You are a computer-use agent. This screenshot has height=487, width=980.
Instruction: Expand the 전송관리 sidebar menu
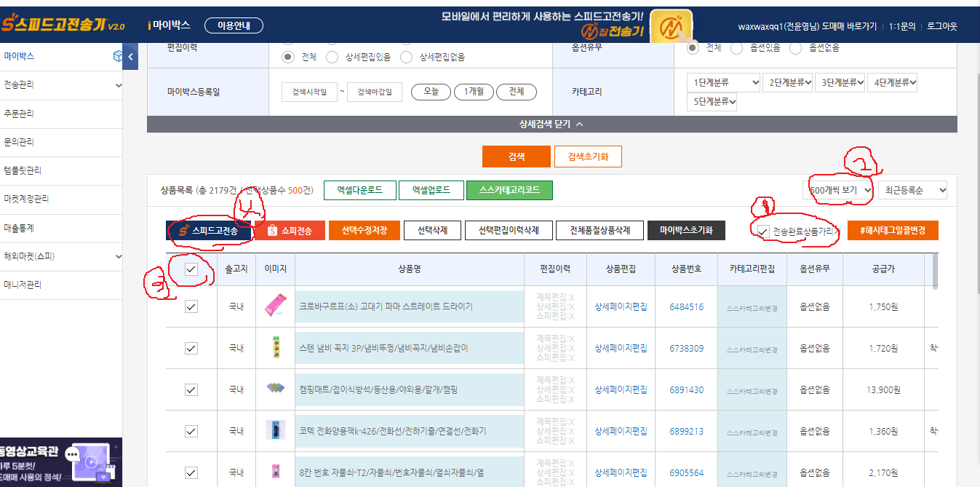(x=61, y=84)
